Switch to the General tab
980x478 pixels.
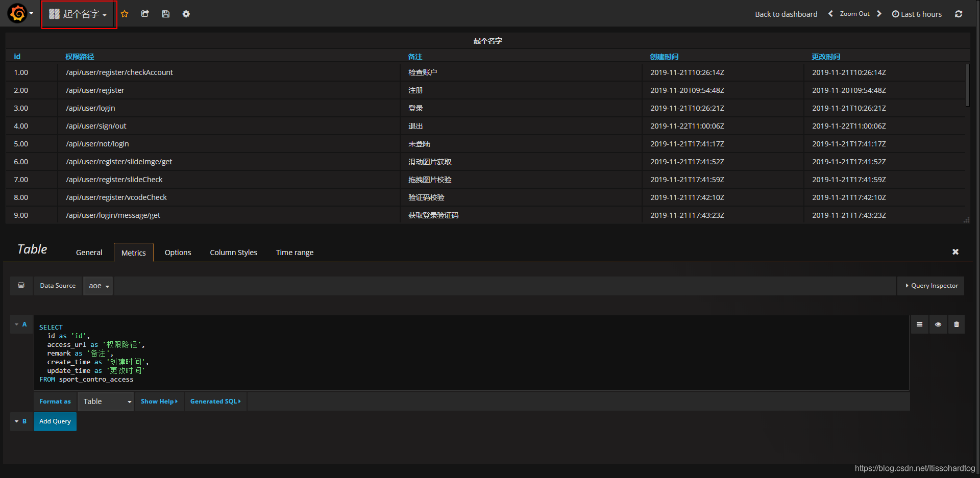point(89,253)
